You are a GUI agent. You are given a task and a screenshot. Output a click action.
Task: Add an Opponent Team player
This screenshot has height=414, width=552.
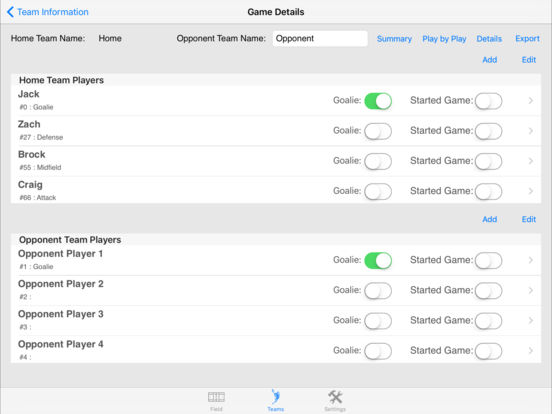[489, 219]
